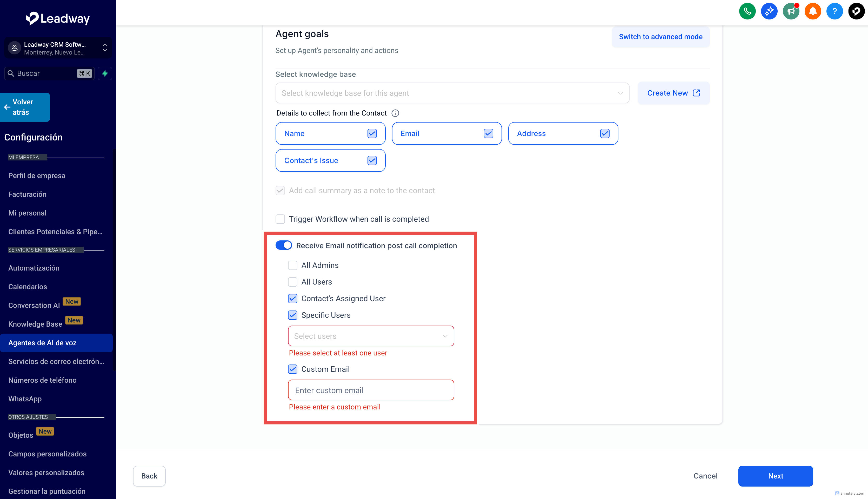Screen dimensions: 868x499
Task: Click the green lightning quick actions icon
Action: tap(105, 73)
